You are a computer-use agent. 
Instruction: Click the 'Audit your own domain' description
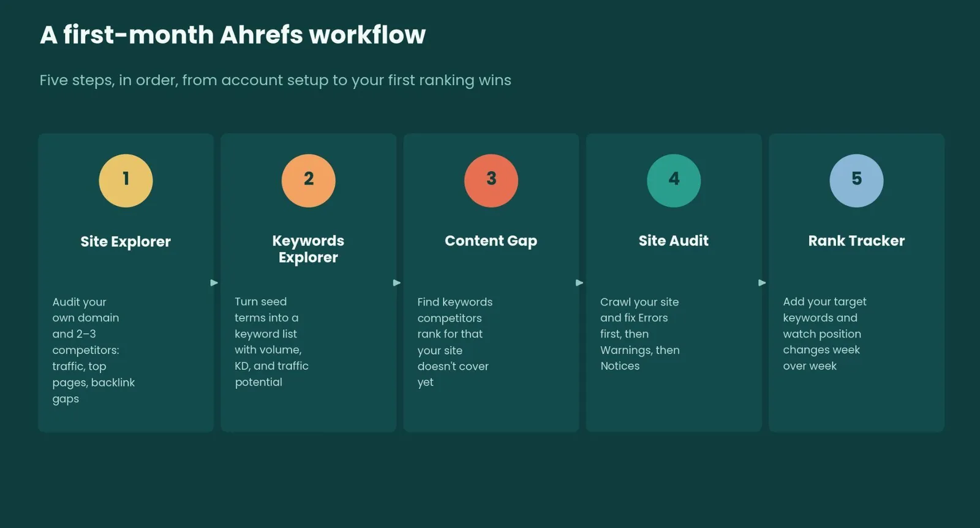(x=94, y=350)
